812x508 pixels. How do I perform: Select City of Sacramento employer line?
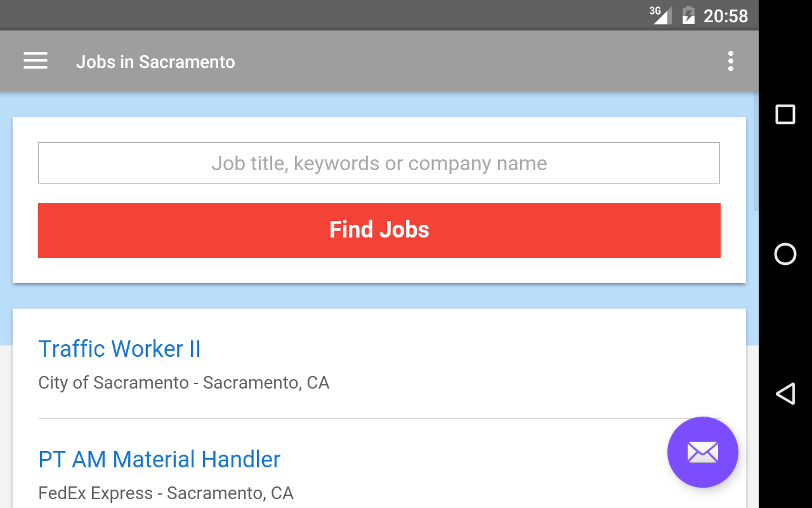coord(183,383)
